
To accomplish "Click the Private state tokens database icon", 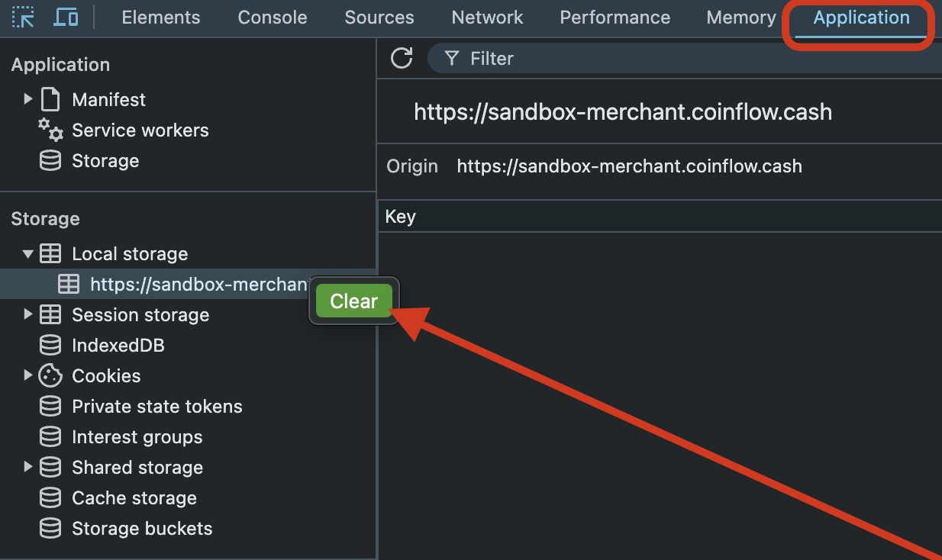I will point(50,407).
